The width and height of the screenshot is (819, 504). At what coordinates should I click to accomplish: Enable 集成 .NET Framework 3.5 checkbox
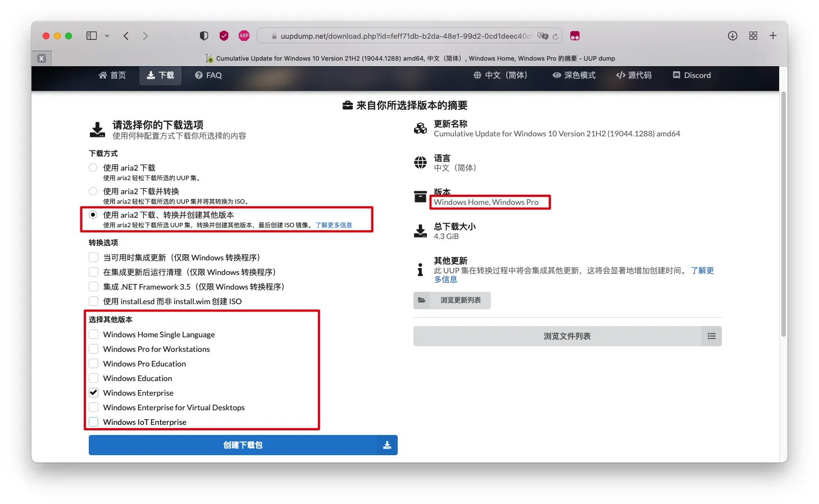(94, 286)
